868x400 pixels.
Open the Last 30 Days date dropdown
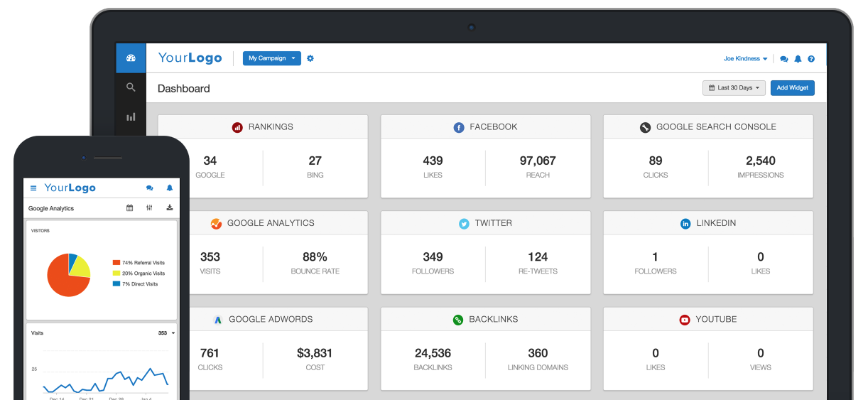[734, 88]
